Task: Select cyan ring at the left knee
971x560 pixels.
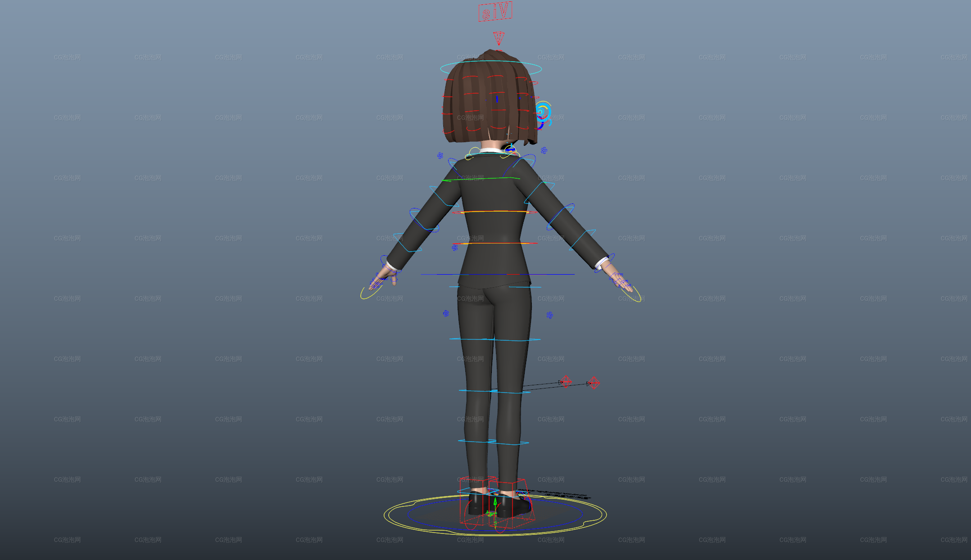Action: click(477, 390)
